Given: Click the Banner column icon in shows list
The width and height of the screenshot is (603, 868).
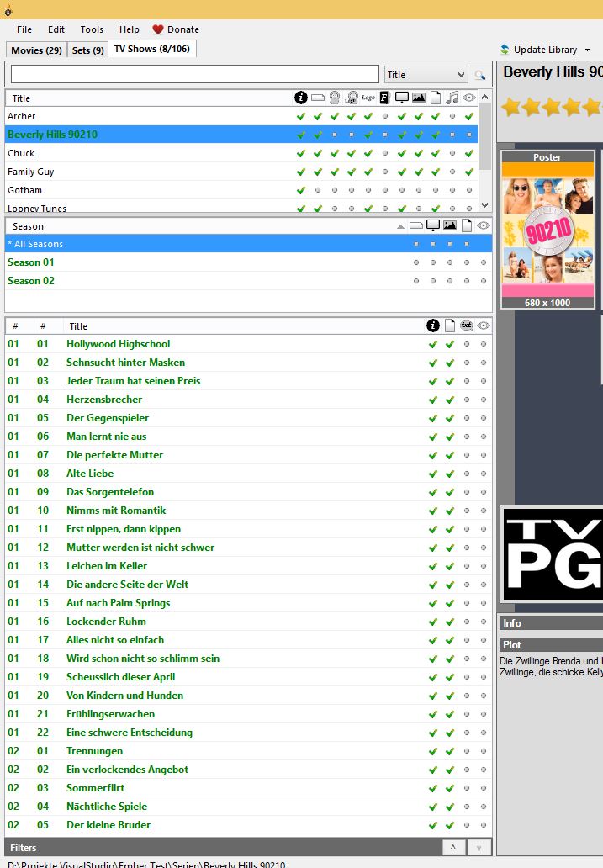Looking at the screenshot, I should pyautogui.click(x=318, y=98).
